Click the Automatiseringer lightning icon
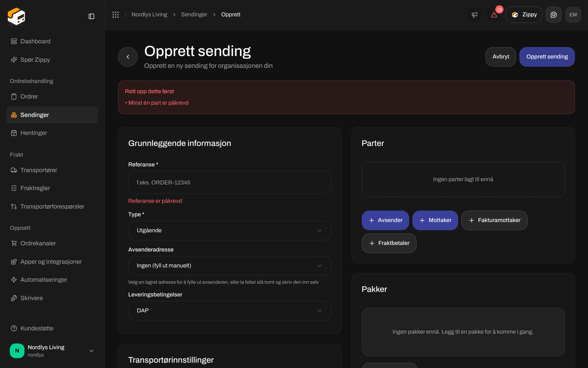Image resolution: width=588 pixels, height=368 pixels. [14, 280]
